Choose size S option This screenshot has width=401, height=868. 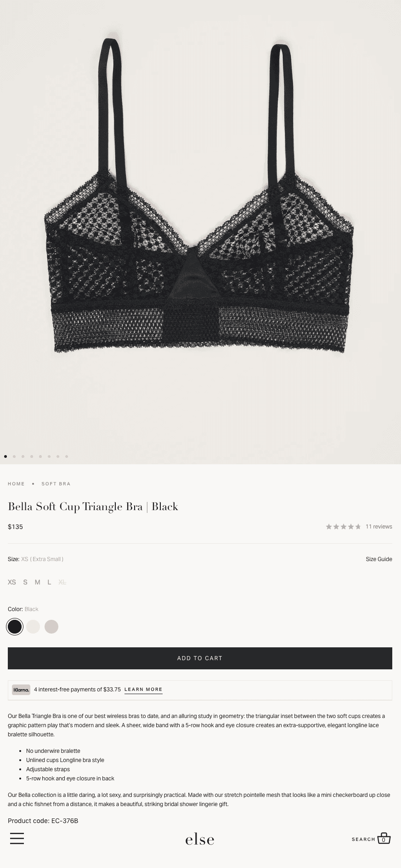tap(25, 582)
